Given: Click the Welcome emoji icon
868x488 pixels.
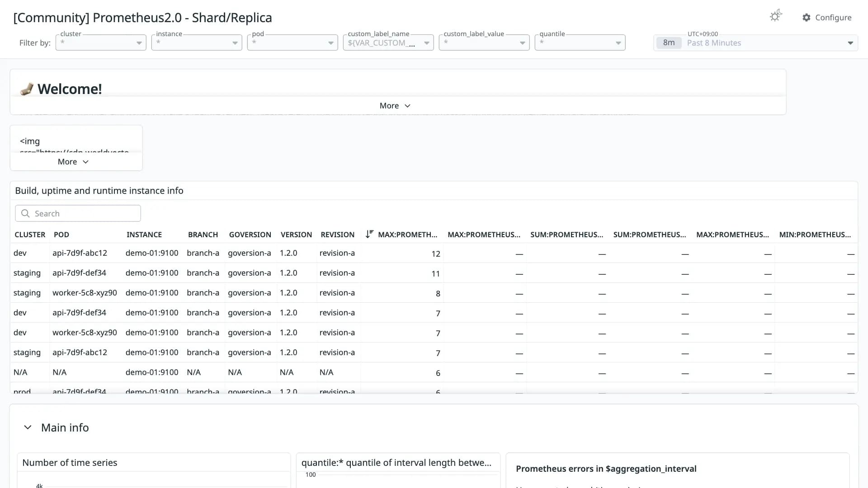Looking at the screenshot, I should (x=27, y=89).
